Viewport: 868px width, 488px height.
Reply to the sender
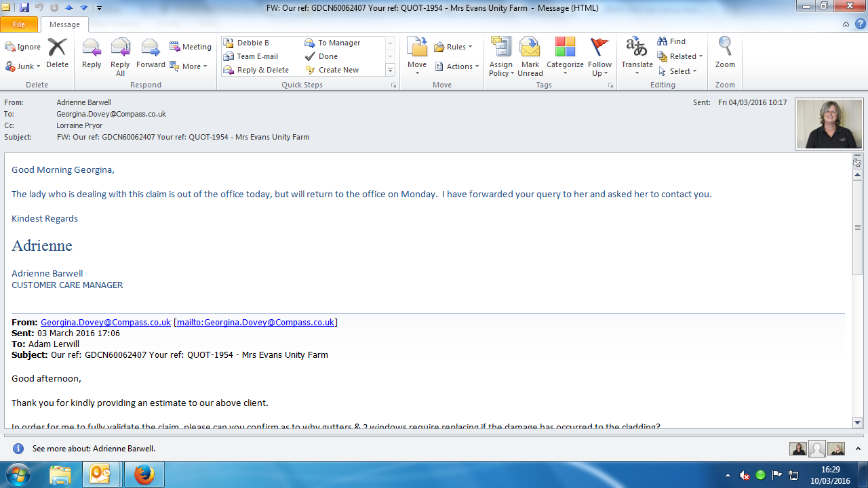pyautogui.click(x=92, y=53)
